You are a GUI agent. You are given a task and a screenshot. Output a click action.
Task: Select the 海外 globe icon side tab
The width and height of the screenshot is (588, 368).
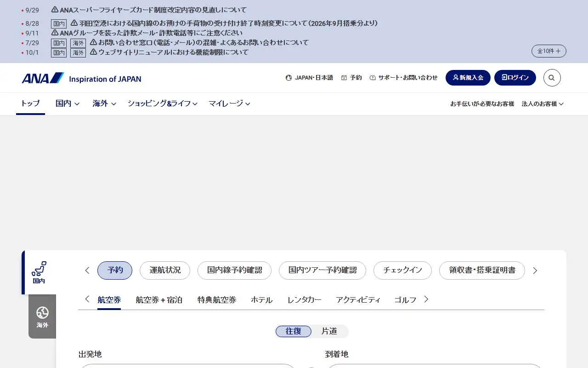(x=42, y=317)
